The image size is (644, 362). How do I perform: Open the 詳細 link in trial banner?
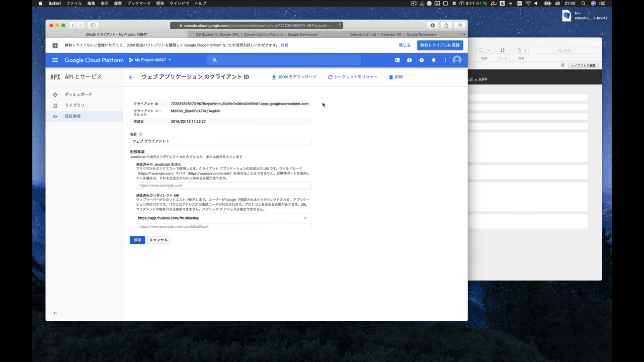(285, 45)
